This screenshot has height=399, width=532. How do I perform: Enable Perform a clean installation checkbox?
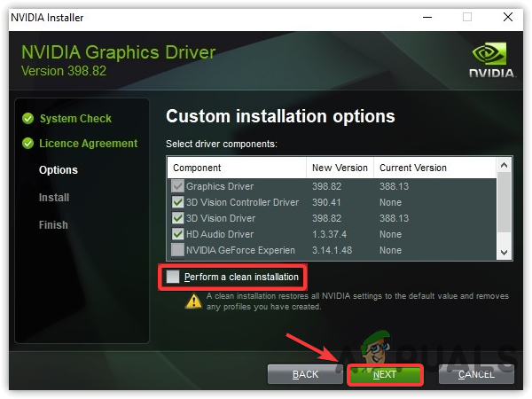[x=173, y=277]
